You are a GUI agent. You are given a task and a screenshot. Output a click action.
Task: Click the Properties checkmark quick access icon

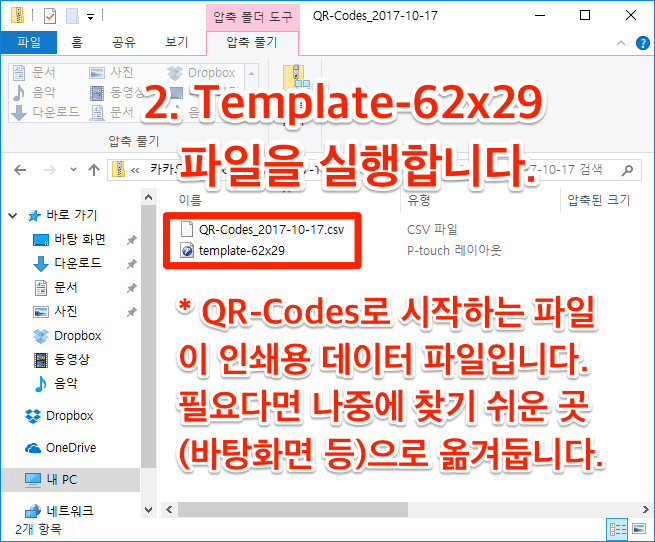point(49,16)
